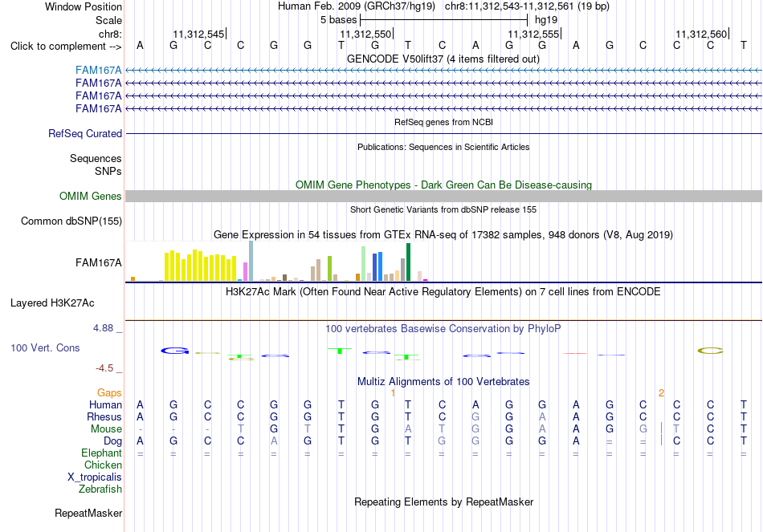This screenshot has height=532, width=763.
Task: Click the 100 Vert. Cons label
Action: pyautogui.click(x=45, y=347)
